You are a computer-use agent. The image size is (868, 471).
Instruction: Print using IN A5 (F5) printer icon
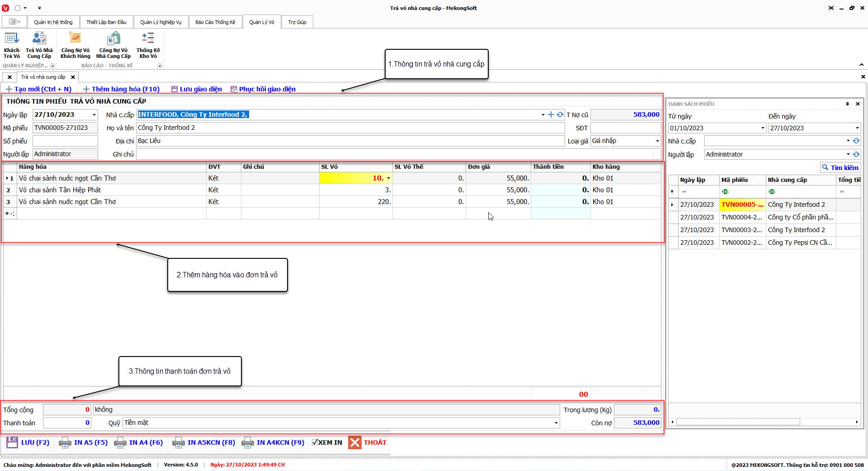tap(65, 442)
